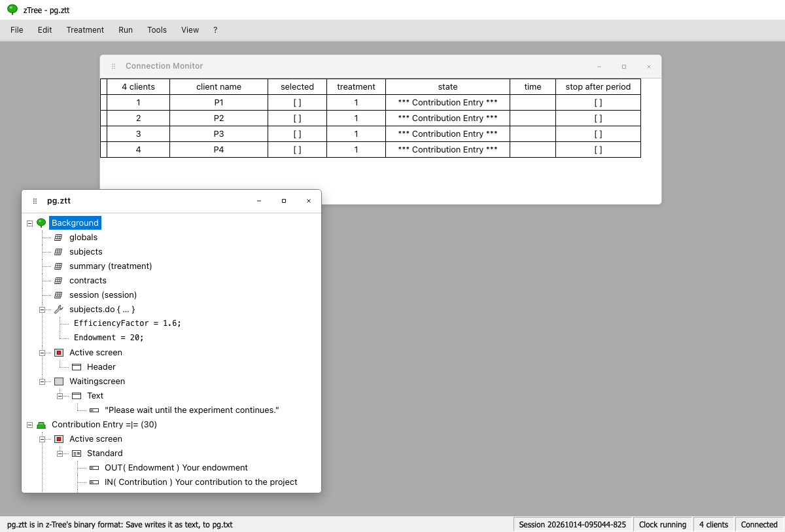Screen dimensions: 785x532
Task: Click the table icon beside globals
Action: tap(58, 238)
